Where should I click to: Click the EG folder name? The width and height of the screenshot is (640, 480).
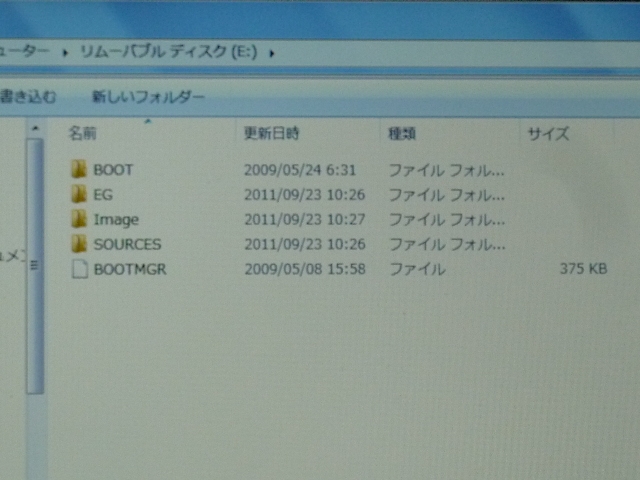tap(103, 195)
